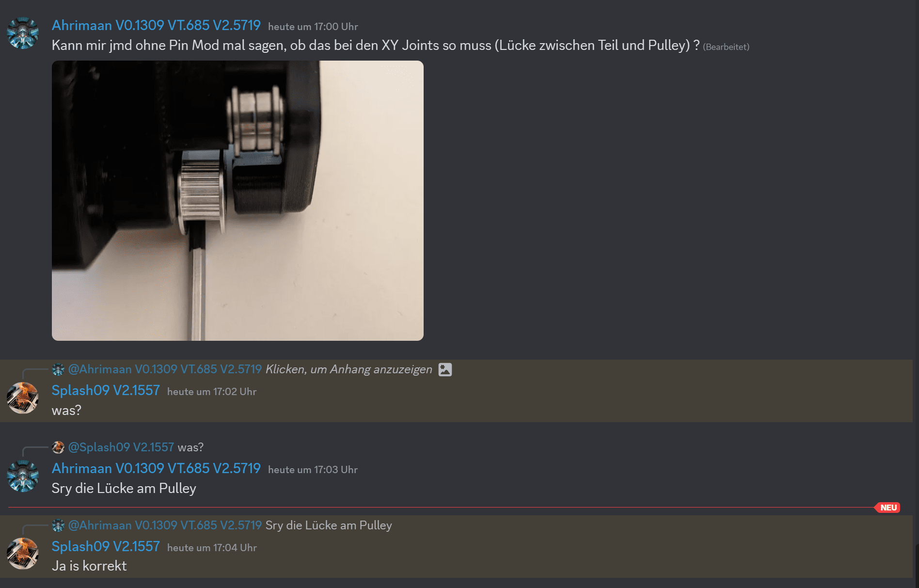
Task: Click the '(Bearbeitet)' edited label
Action: point(726,47)
